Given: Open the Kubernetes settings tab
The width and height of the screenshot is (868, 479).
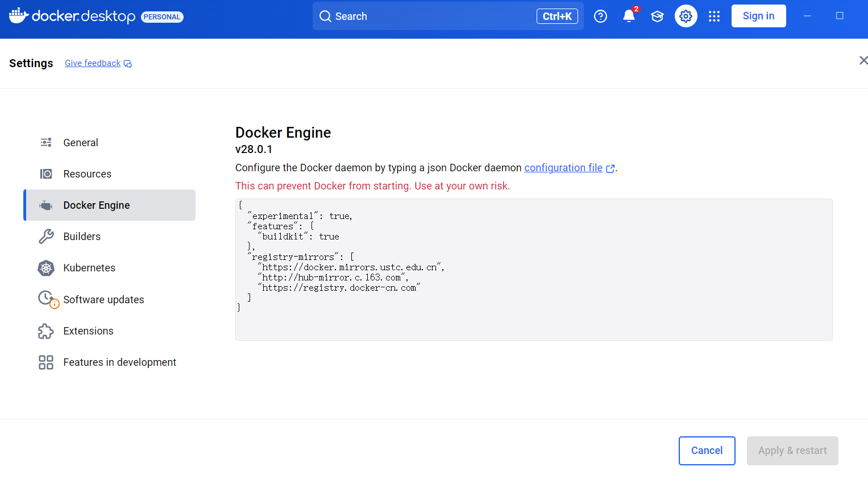Looking at the screenshot, I should (x=109, y=268).
